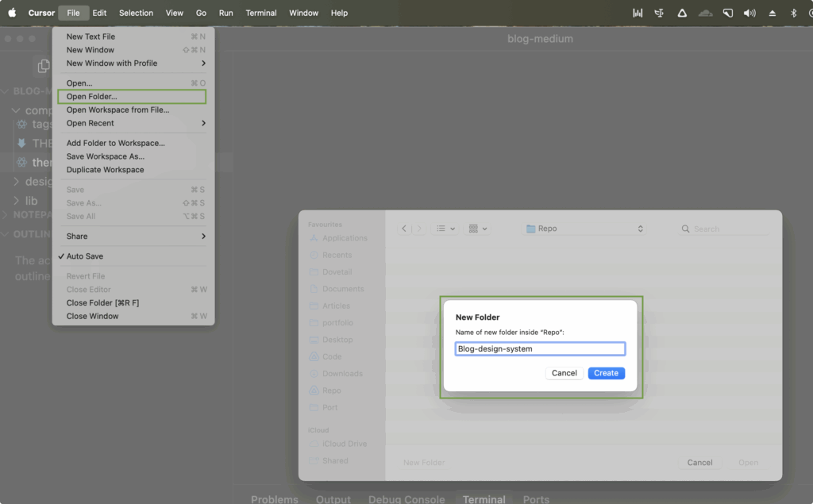Image resolution: width=813 pixels, height=504 pixels.
Task: Click the Bluetooth icon in menu bar
Action: click(793, 13)
